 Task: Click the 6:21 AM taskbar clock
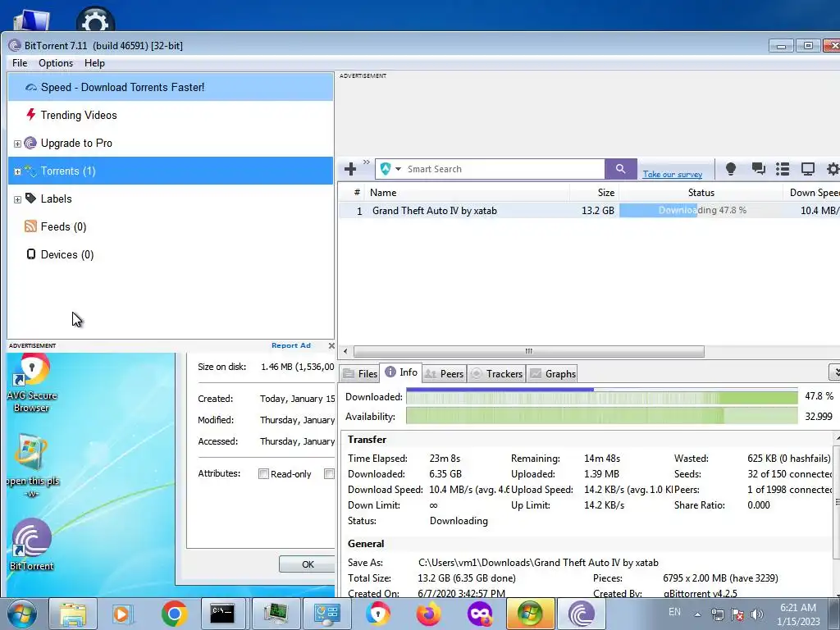click(798, 608)
